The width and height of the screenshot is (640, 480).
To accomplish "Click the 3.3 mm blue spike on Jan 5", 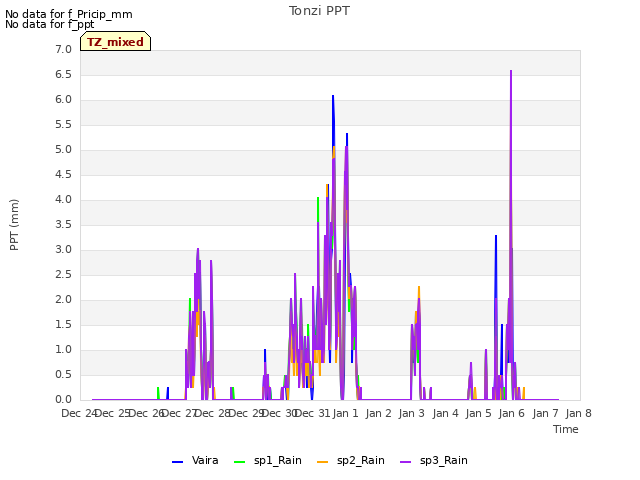I will (496, 236).
